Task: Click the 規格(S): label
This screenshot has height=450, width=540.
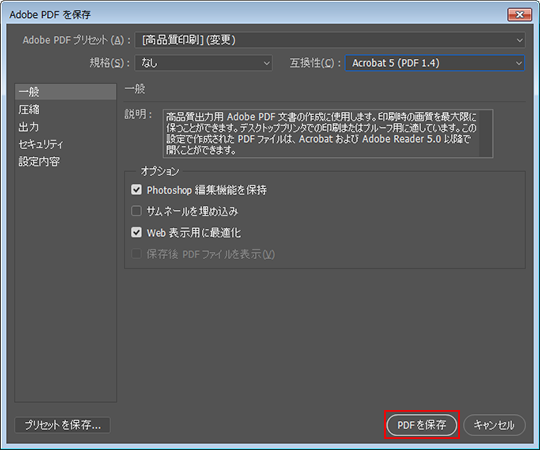Action: coord(110,63)
